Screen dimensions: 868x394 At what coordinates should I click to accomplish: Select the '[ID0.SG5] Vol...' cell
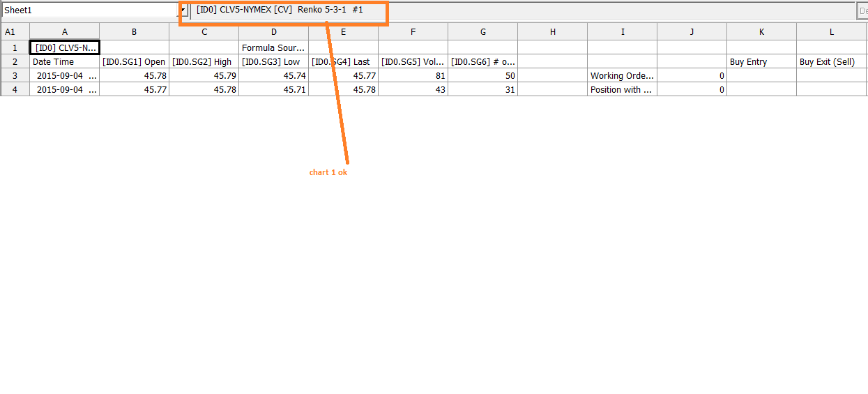413,61
